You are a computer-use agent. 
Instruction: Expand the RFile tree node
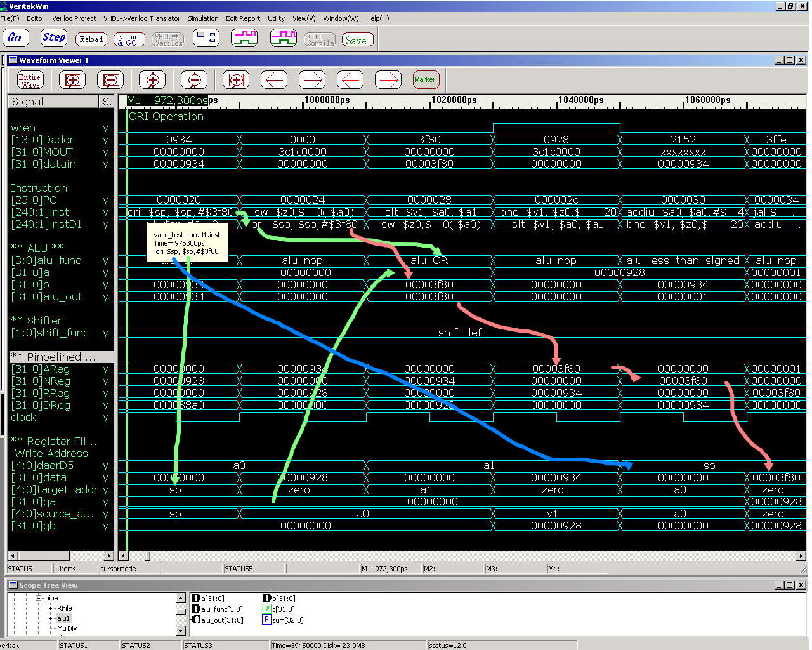51,608
